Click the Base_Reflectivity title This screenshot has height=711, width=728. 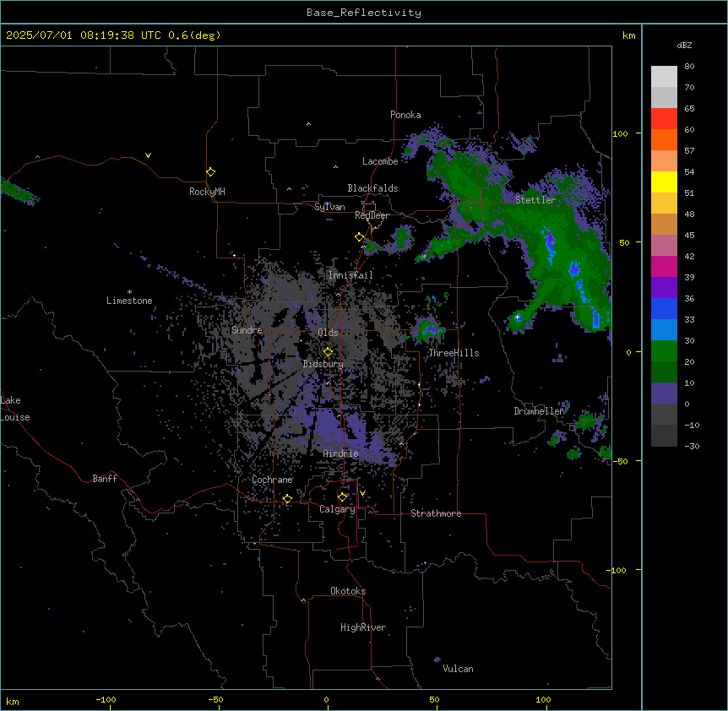[364, 13]
